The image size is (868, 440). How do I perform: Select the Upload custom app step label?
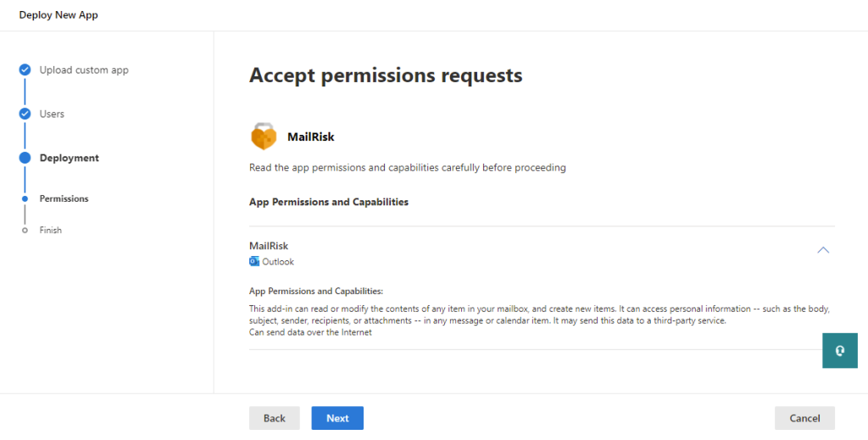coord(84,70)
